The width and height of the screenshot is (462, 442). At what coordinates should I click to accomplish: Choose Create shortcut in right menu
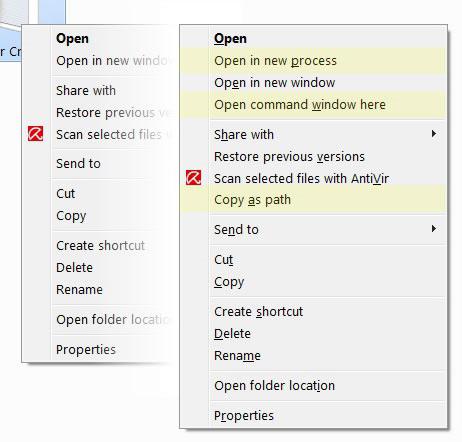313,312
